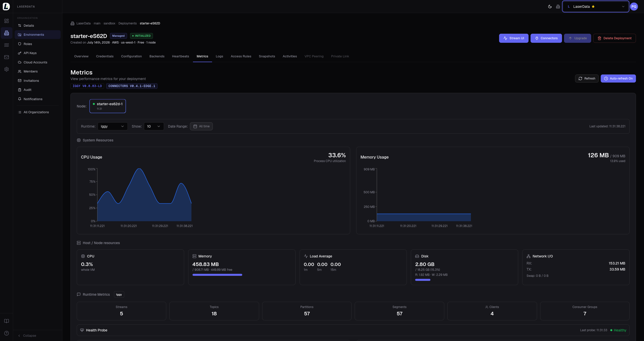Open the All time date range picker
This screenshot has height=341, width=644.
(201, 126)
